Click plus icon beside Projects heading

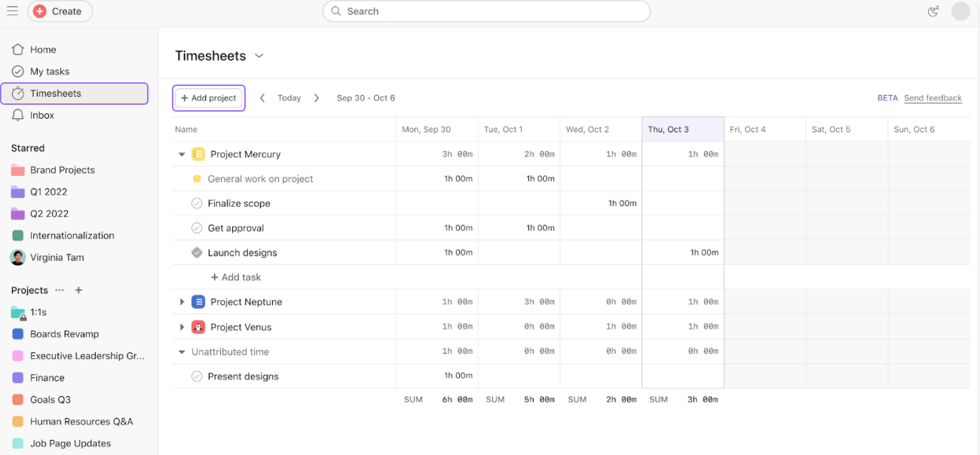point(78,291)
